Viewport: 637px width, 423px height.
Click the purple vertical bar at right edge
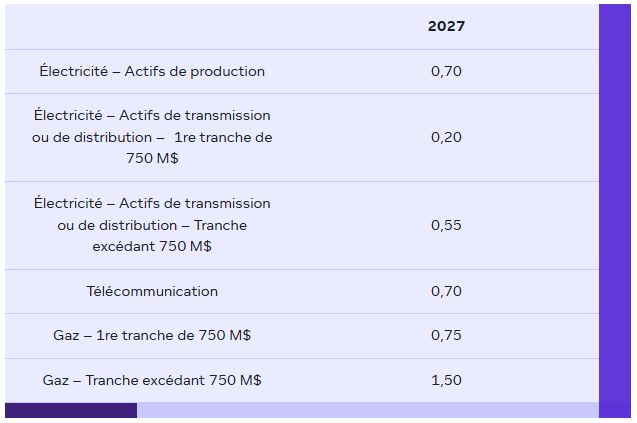[614, 200]
